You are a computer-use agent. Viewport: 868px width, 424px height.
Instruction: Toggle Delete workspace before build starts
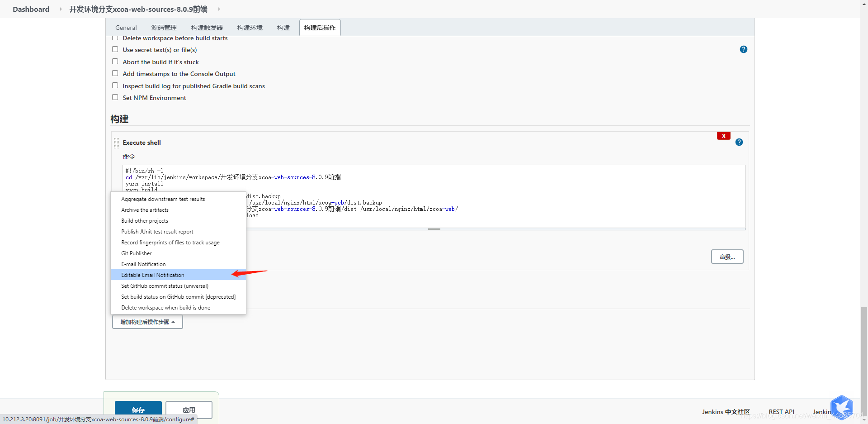[x=115, y=38]
